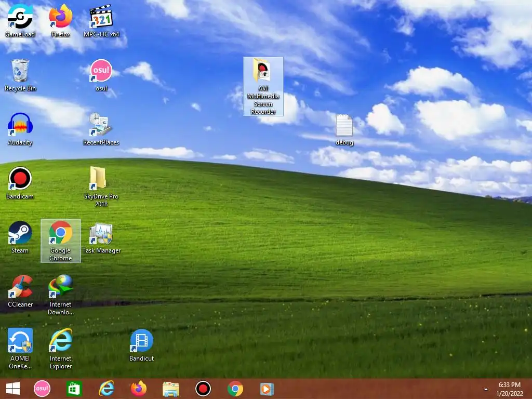
Task: Select the Task Manager shortcut
Action: click(101, 237)
